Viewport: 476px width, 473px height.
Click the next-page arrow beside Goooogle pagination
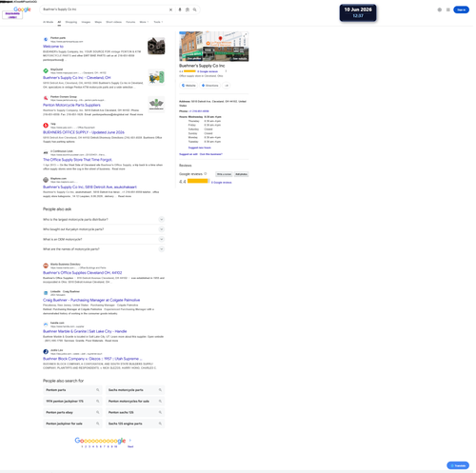tap(130, 441)
